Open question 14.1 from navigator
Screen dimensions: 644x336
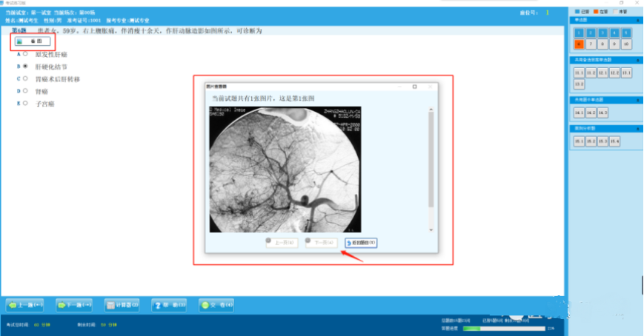[x=580, y=112]
